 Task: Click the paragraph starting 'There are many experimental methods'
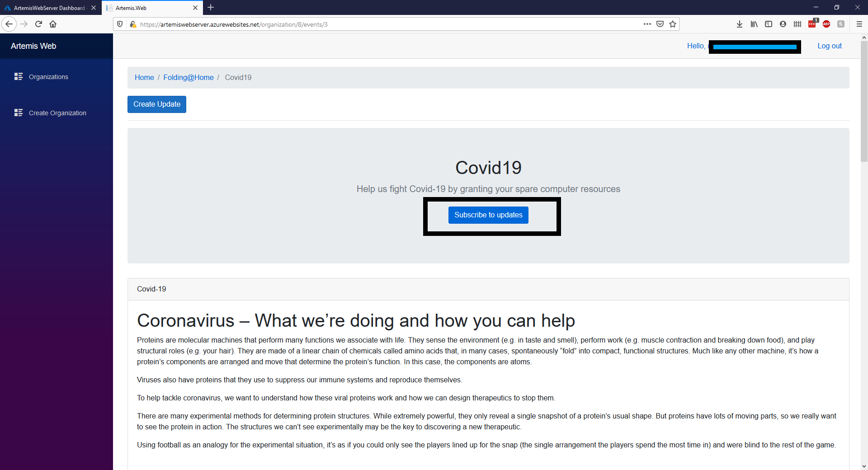coord(487,421)
